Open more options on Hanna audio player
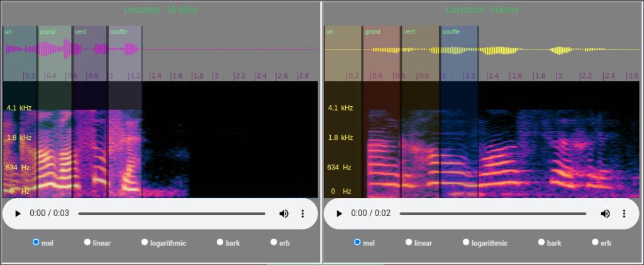 [624, 214]
